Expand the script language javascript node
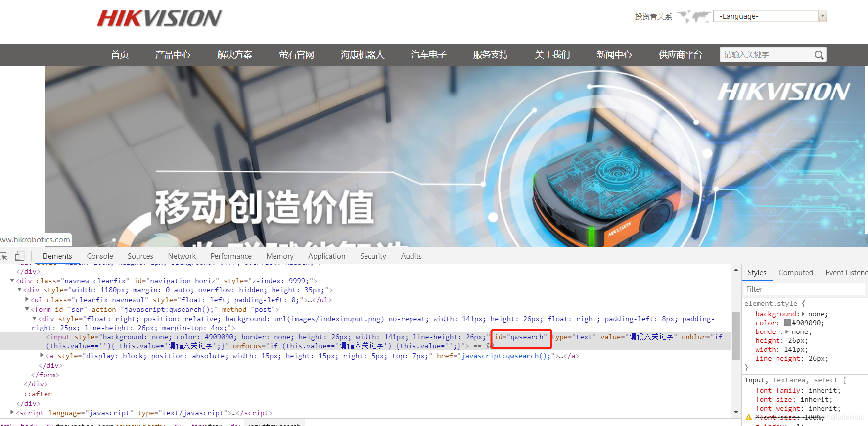868x426 pixels. 12,413
